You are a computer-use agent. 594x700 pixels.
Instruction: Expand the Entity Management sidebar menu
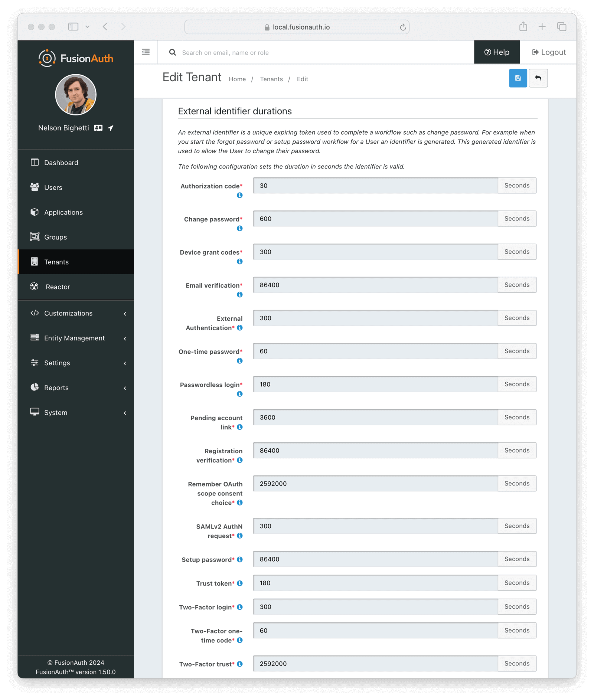pos(76,338)
